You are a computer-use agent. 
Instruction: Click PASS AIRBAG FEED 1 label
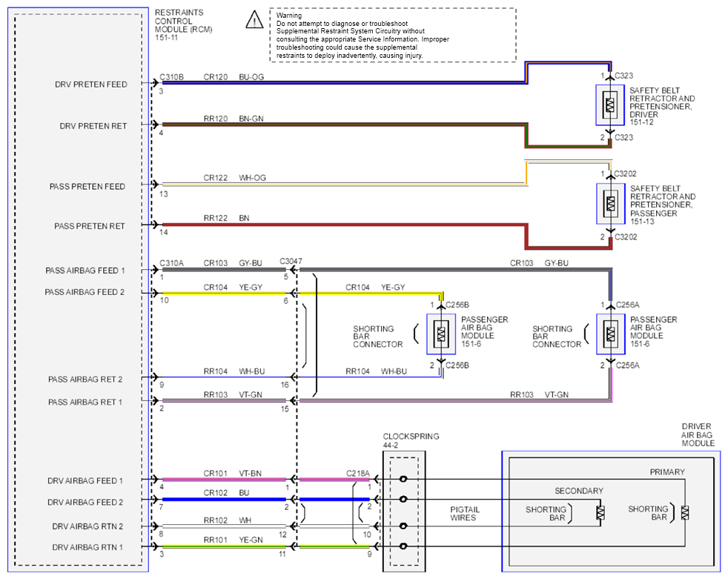(x=85, y=271)
